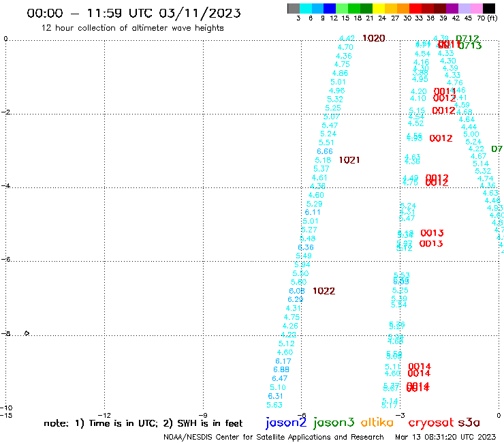The image size is (504, 443).
Task: Click the wave height value '4.86'
Action: click(x=340, y=73)
